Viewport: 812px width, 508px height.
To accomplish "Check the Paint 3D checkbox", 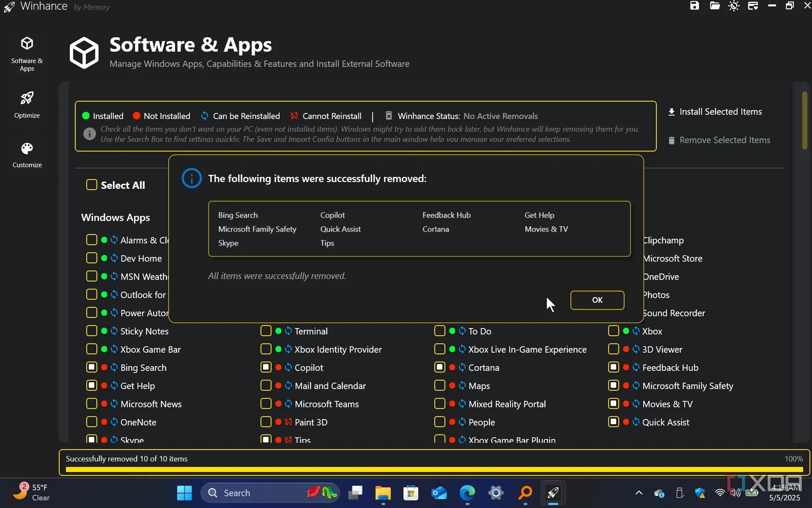I will pyautogui.click(x=266, y=422).
